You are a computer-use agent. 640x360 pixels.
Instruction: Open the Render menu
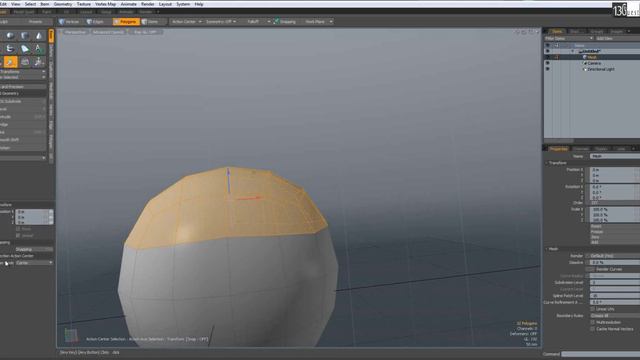[x=147, y=4]
